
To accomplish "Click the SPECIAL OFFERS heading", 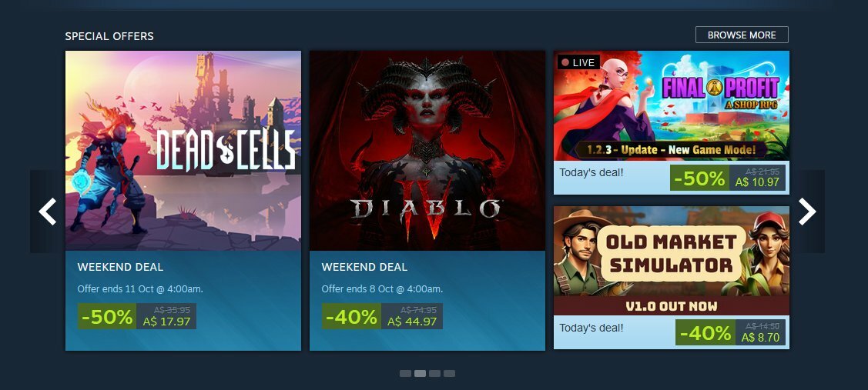I will [109, 36].
